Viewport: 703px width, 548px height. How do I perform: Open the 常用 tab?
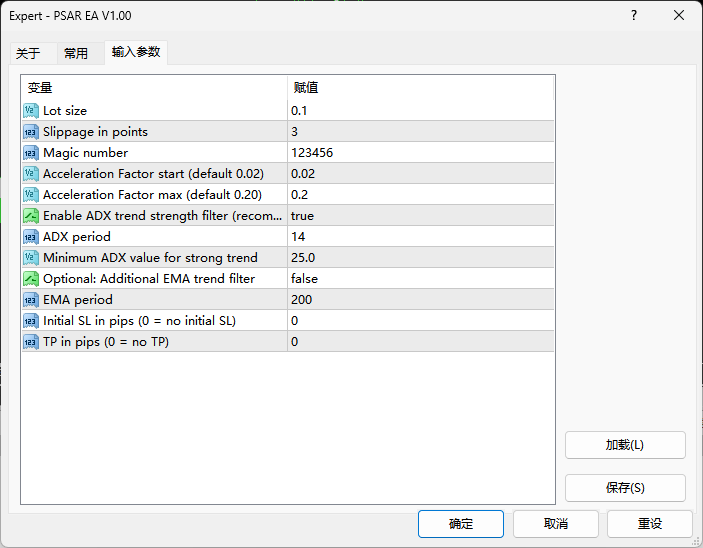pos(76,54)
